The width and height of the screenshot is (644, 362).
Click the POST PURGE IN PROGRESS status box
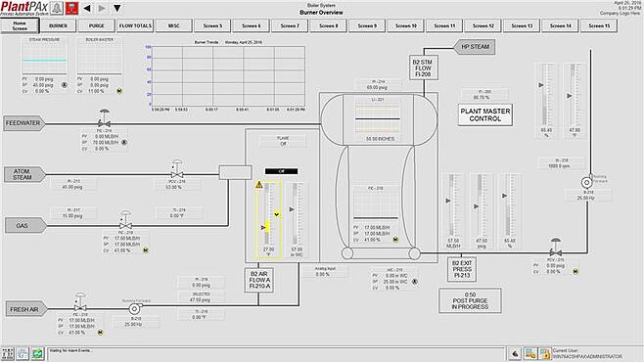point(470,300)
